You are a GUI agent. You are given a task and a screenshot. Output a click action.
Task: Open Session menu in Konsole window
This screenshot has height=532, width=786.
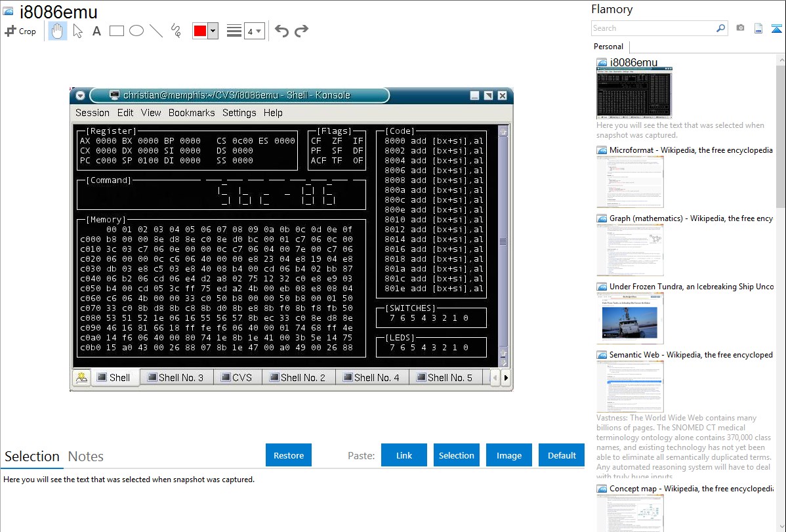93,113
